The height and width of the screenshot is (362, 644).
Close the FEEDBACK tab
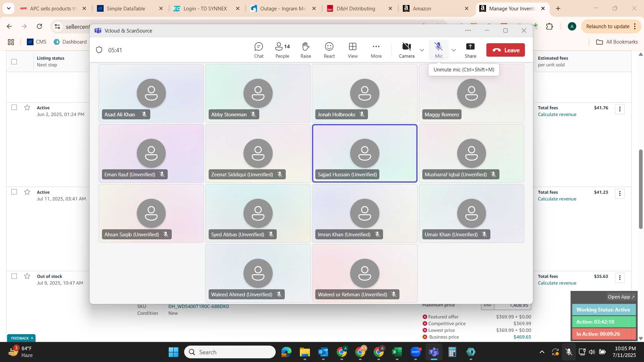click(32, 338)
